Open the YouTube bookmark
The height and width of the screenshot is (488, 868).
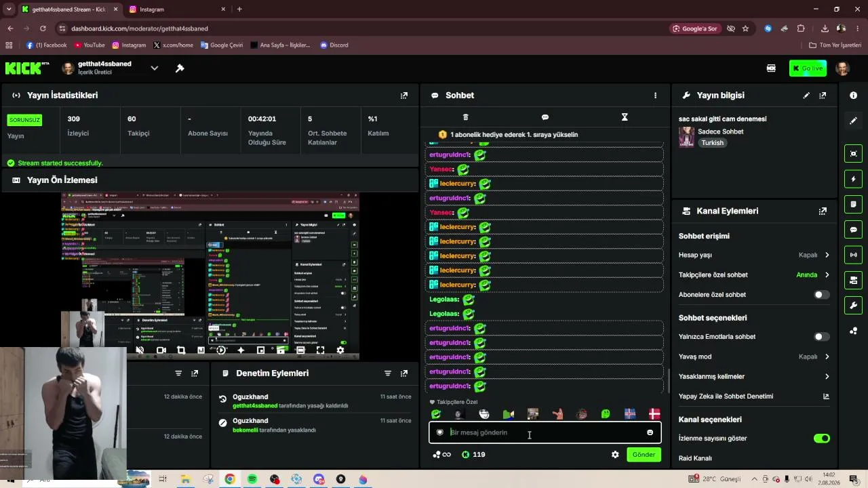[x=90, y=45]
